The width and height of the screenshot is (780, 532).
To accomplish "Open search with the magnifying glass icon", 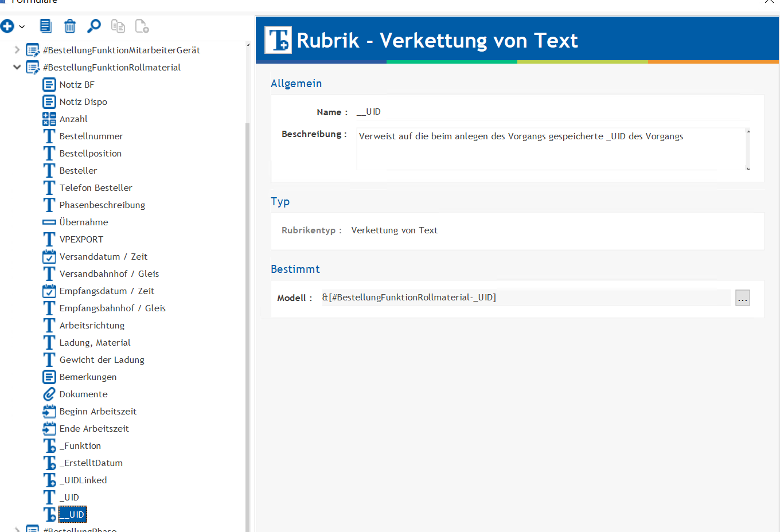I will pyautogui.click(x=94, y=26).
